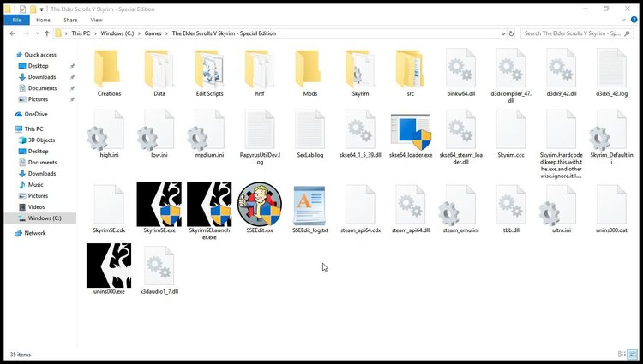Open Documents under Quick access
This screenshot has width=643, height=364.
42,88
